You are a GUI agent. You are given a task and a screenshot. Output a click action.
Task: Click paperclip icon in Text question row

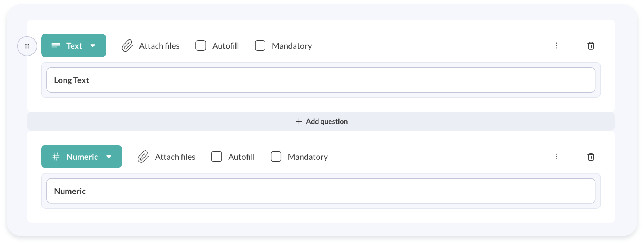coord(127,46)
